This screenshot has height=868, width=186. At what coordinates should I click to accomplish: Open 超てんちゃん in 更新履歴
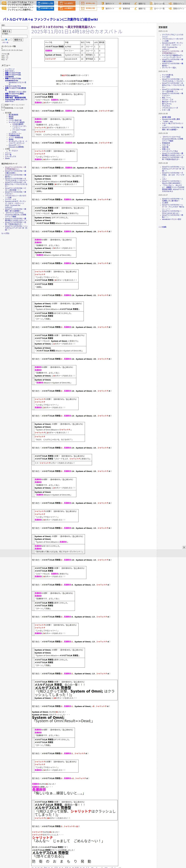click(x=167, y=104)
